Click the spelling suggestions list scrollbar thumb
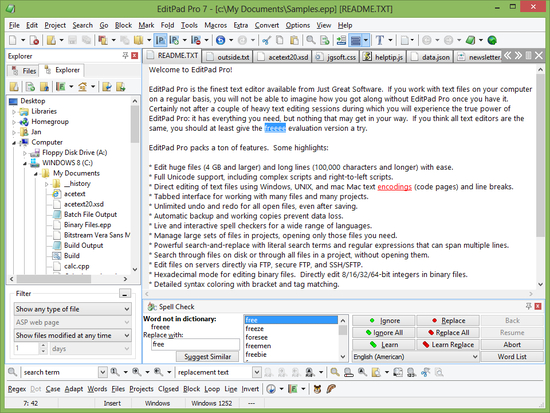Viewport: 550px width, 413px height. 343,330
